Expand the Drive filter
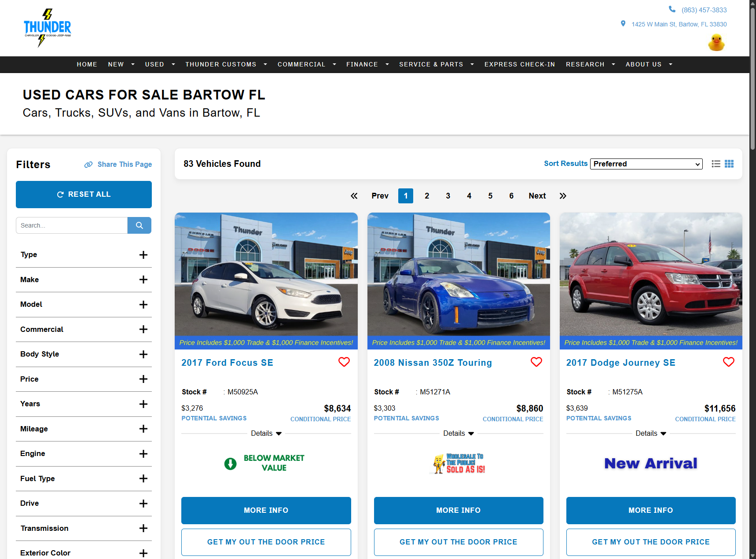756x559 pixels. coord(84,504)
